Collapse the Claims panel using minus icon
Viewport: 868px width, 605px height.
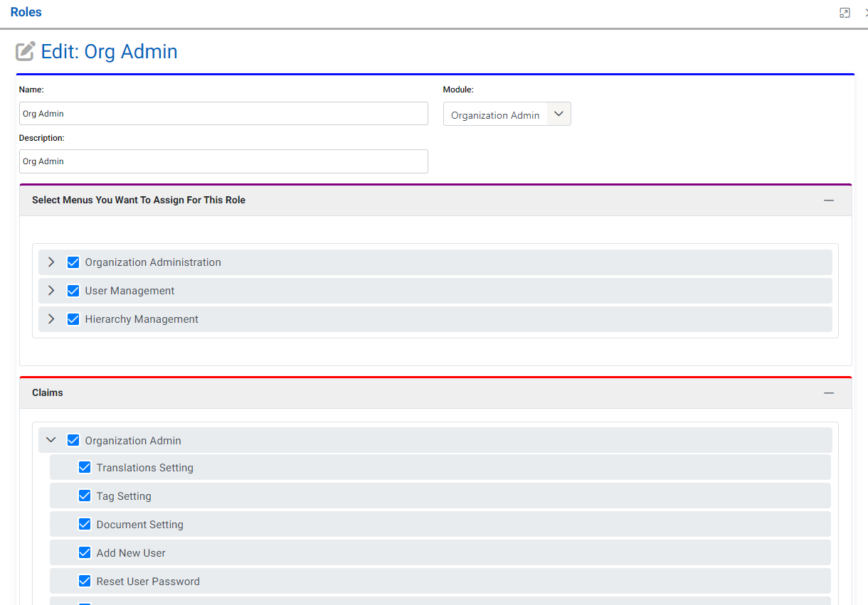click(828, 393)
